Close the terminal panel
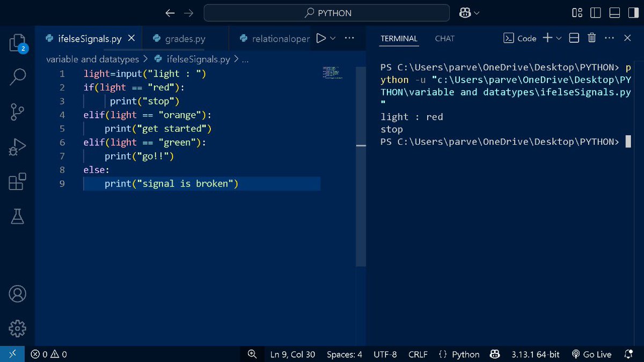Viewport: 644px width, 362px height. (x=627, y=38)
